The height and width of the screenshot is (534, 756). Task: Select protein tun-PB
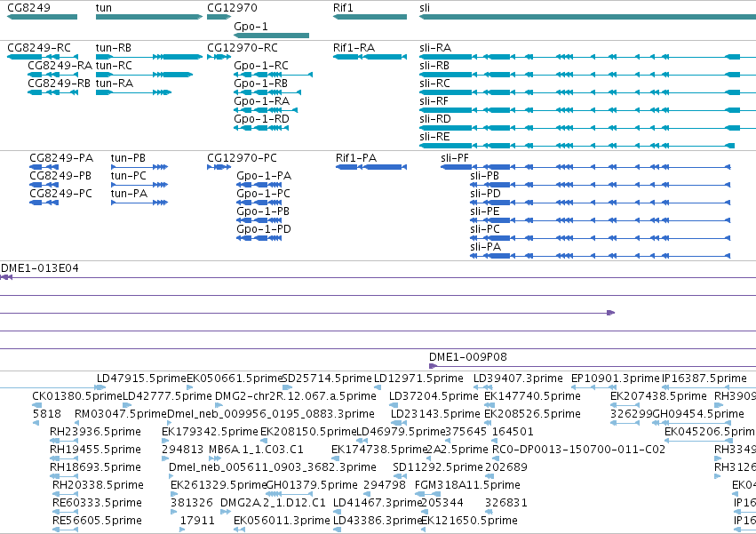(139, 167)
